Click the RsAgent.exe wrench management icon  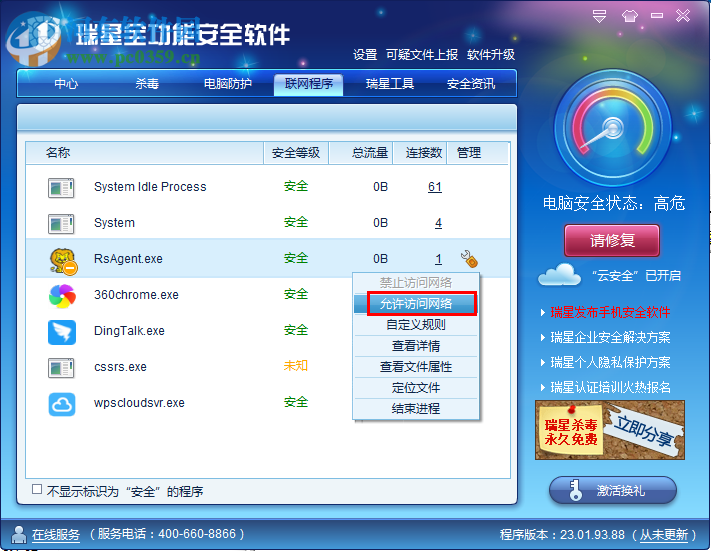click(469, 259)
